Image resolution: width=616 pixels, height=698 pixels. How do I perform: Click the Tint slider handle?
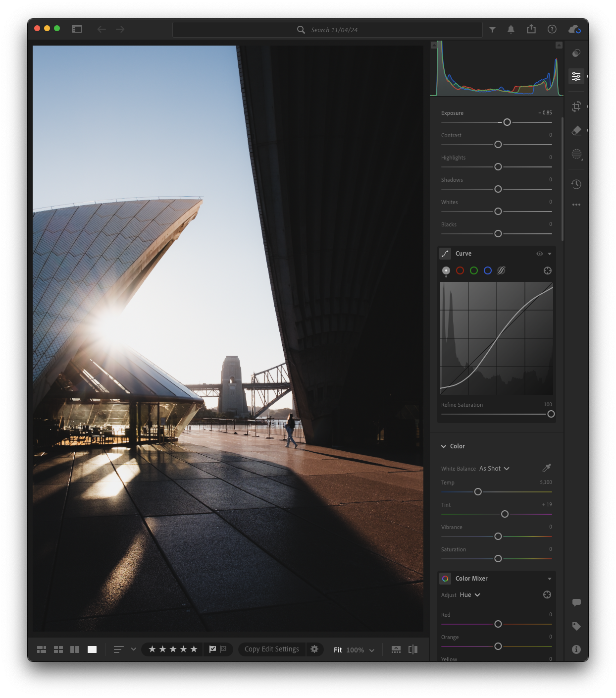click(x=505, y=514)
